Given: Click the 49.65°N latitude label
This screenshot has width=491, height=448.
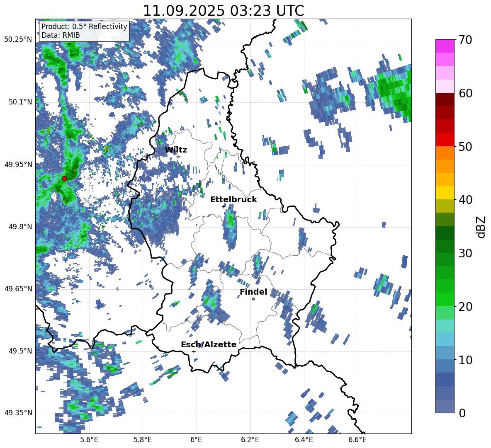Looking at the screenshot, I should 18,288.
